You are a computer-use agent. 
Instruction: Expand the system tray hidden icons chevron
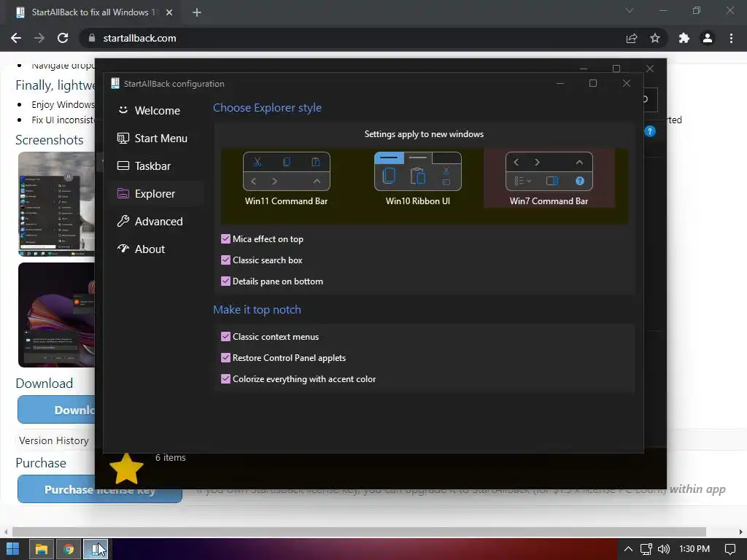click(628, 549)
